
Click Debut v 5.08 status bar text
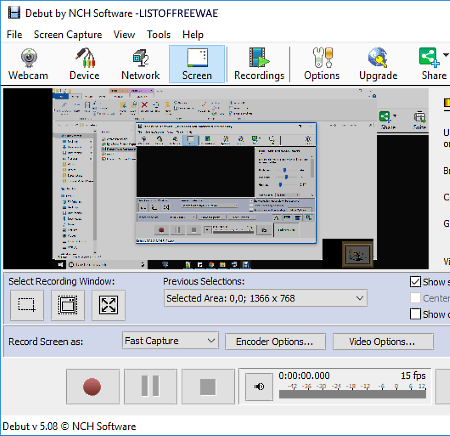coord(69,426)
